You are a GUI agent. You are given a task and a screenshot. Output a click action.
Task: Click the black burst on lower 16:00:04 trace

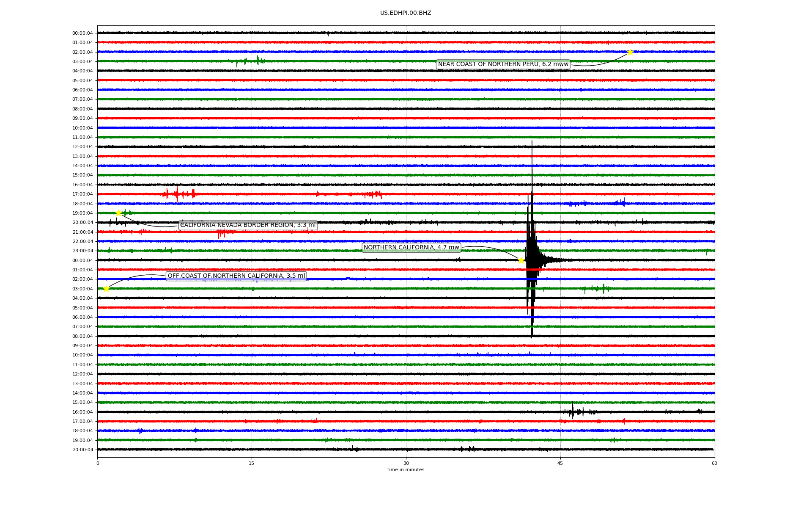pyautogui.click(x=573, y=411)
